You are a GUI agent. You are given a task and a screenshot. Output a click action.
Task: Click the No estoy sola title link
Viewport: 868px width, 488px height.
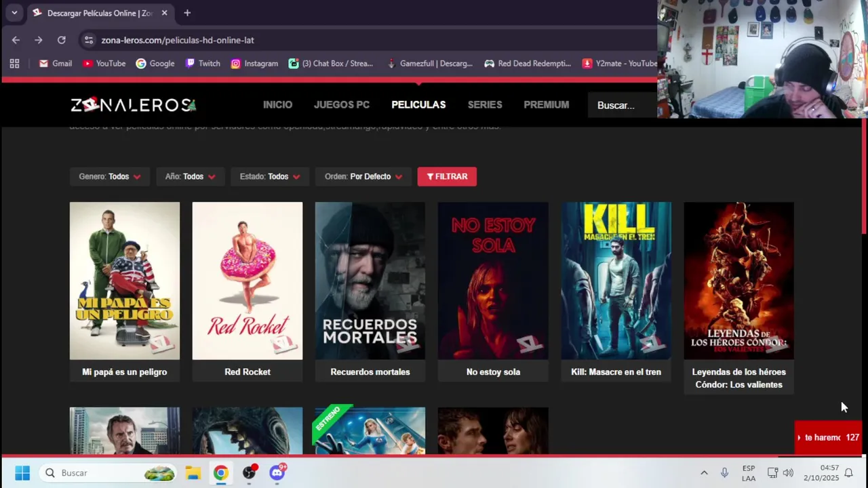tap(493, 372)
